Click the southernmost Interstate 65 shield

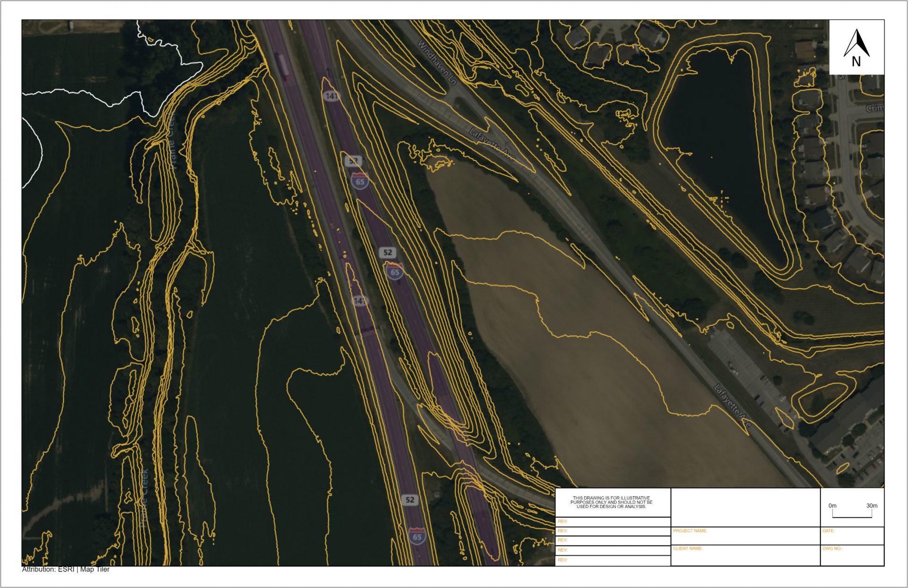pos(417,536)
